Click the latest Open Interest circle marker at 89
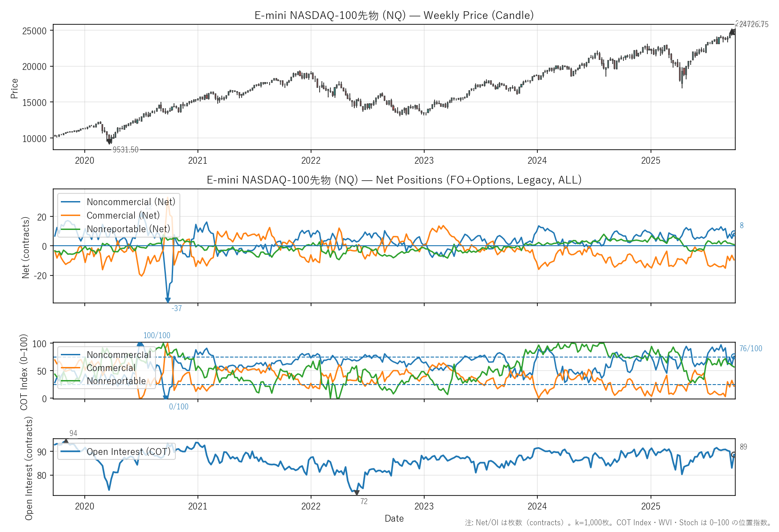779x532 pixels. pos(733,455)
